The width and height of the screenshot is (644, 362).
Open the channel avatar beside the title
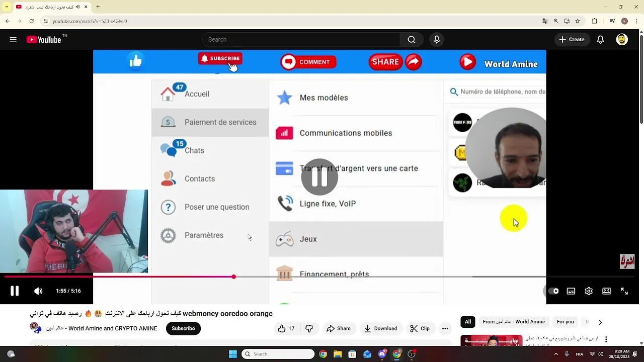(x=36, y=328)
